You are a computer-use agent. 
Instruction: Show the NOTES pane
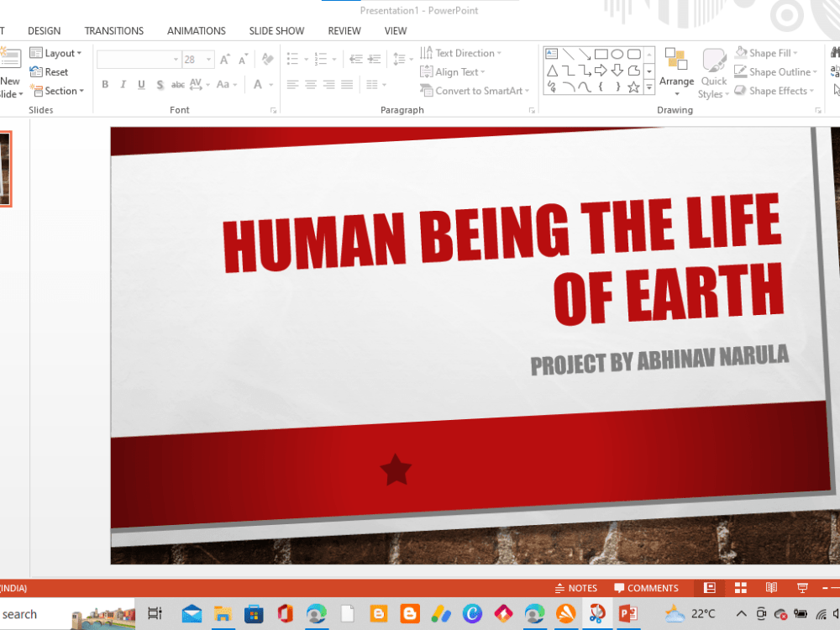[576, 588]
